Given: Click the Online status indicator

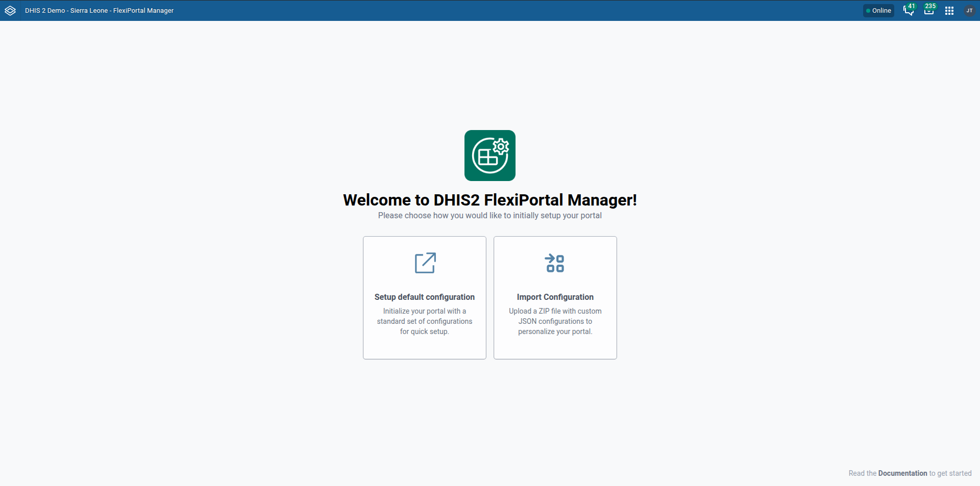Looking at the screenshot, I should point(878,11).
